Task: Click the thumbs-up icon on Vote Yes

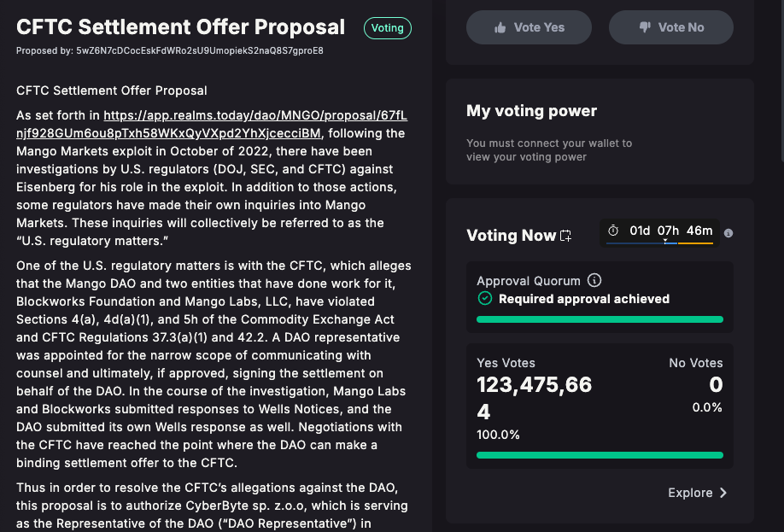Action: [x=500, y=28]
